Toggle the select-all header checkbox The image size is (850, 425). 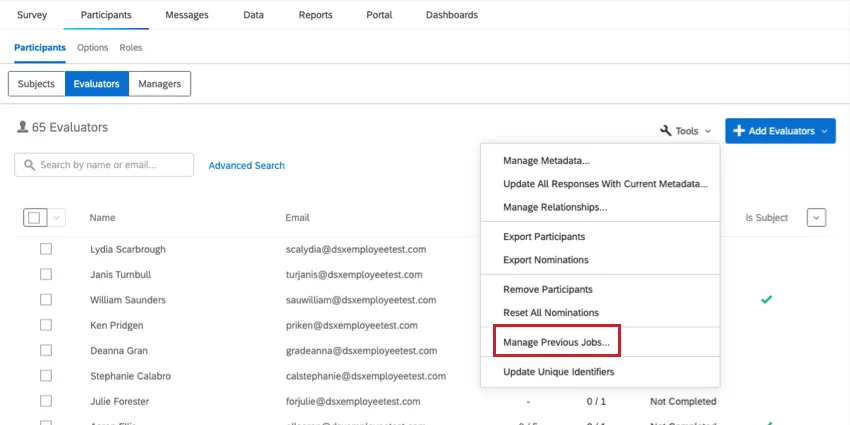pyautogui.click(x=34, y=218)
